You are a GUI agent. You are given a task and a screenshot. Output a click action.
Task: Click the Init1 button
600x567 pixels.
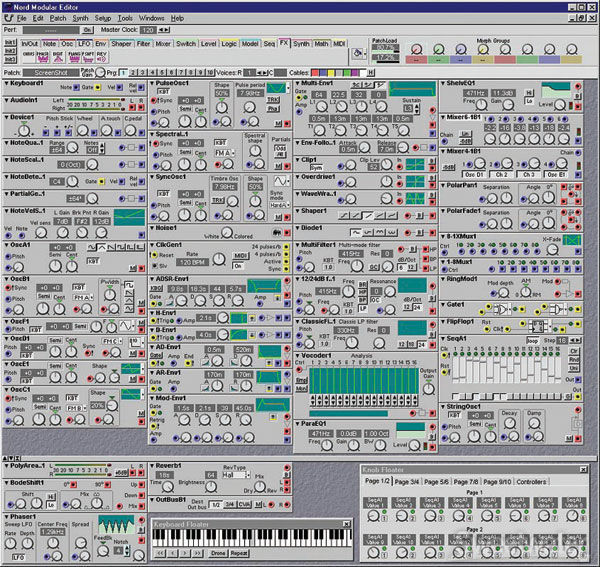coord(10,42)
